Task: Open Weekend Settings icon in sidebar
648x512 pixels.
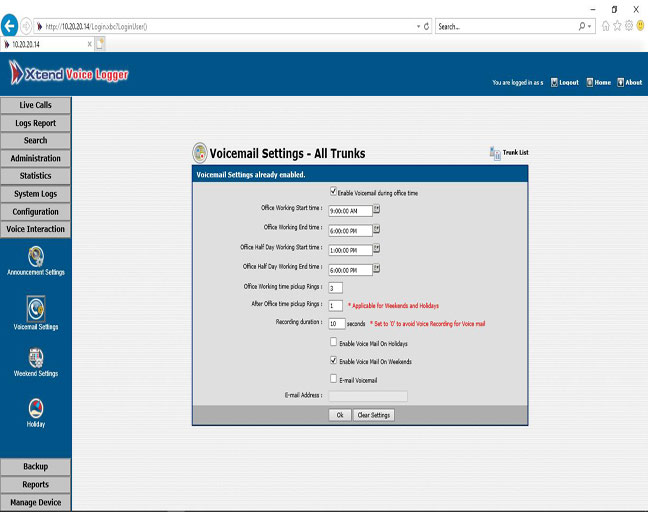Action: pos(36,358)
